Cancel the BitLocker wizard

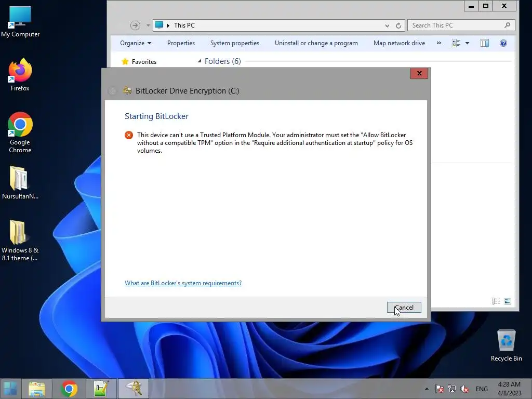tap(404, 308)
